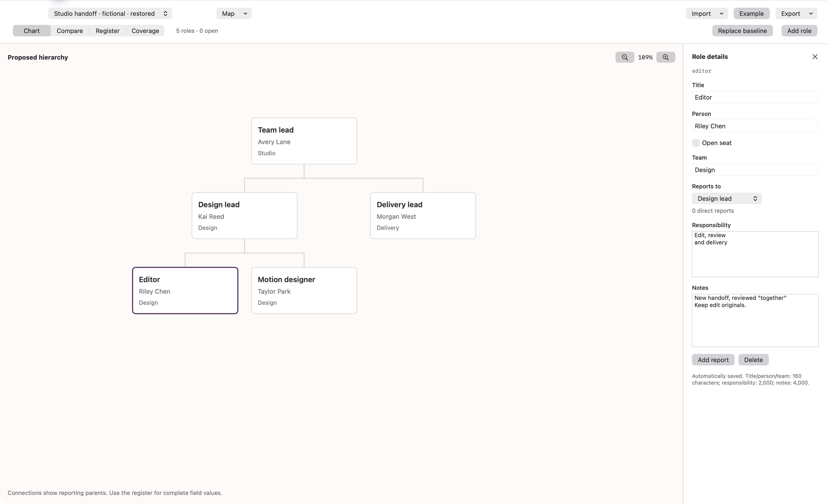The width and height of the screenshot is (827, 504).
Task: Zoom in the hierarchy chart
Action: (665, 57)
